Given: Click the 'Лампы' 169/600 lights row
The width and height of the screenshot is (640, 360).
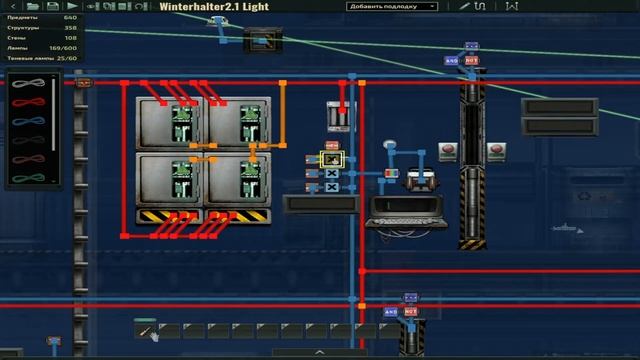Looking at the screenshot, I should click(x=42, y=48).
